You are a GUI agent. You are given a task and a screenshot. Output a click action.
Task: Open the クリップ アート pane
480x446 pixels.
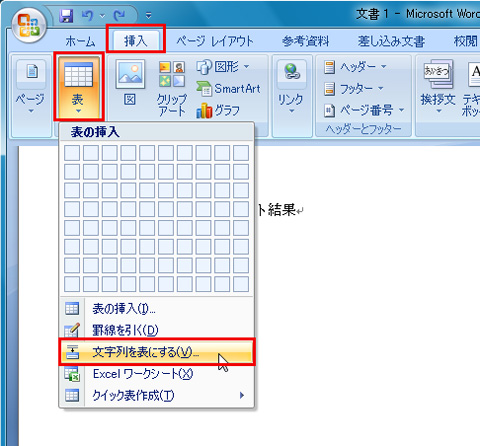[172, 89]
